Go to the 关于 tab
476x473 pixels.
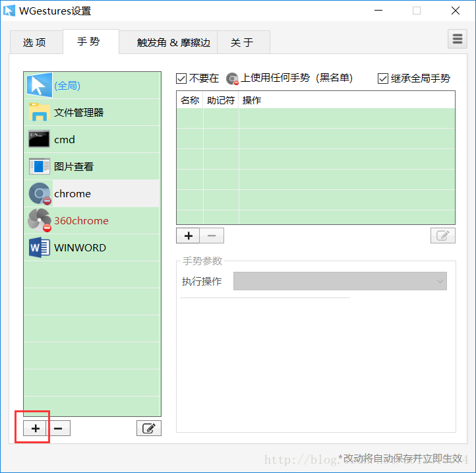[x=242, y=42]
